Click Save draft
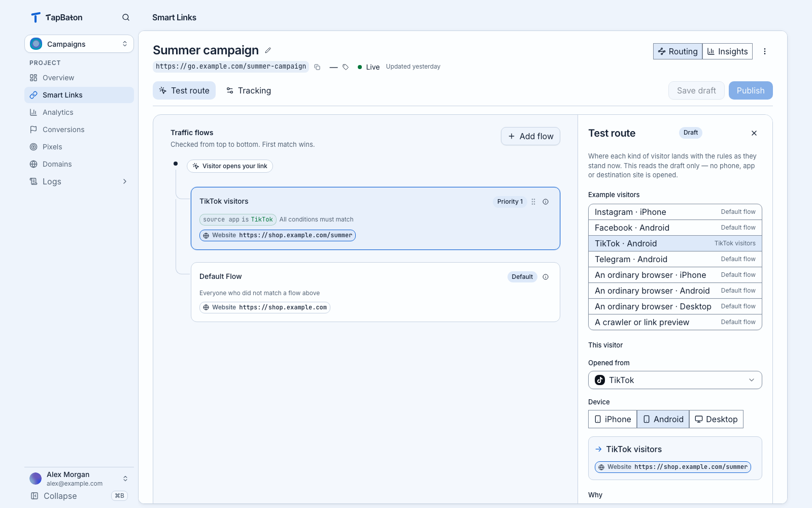 point(696,90)
